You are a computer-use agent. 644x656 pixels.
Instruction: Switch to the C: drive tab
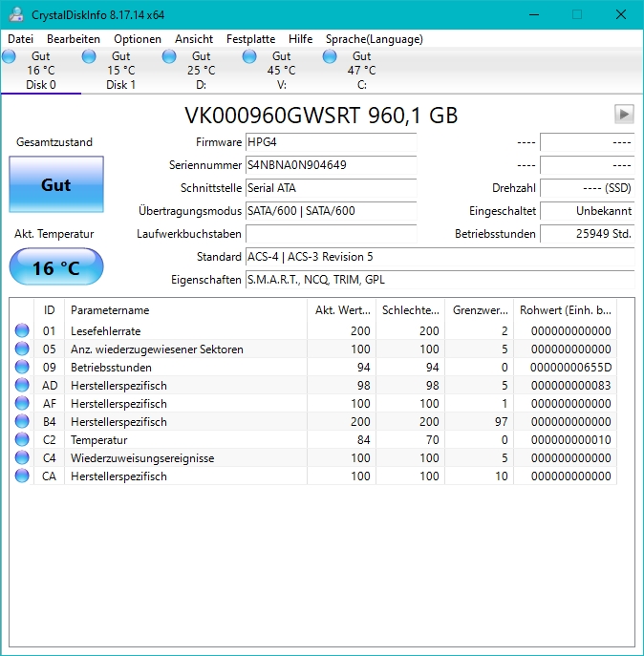pyautogui.click(x=362, y=71)
